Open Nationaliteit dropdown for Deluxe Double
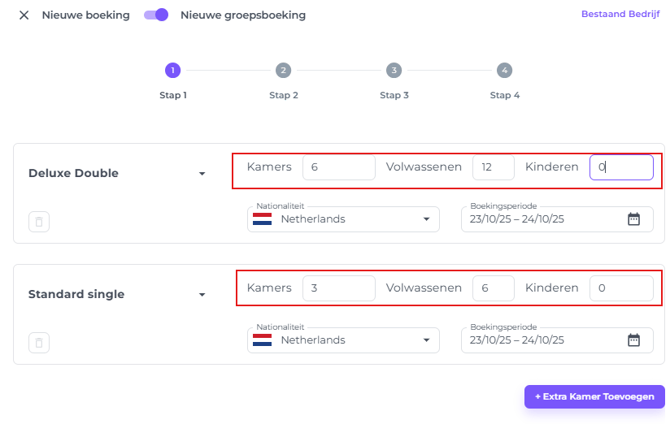670x424 pixels. click(426, 219)
